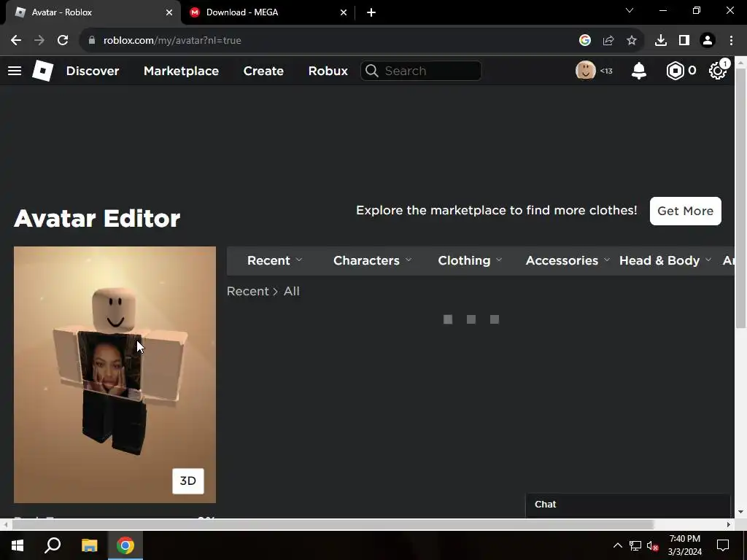Open the avatar profile headshot icon

coord(586,71)
